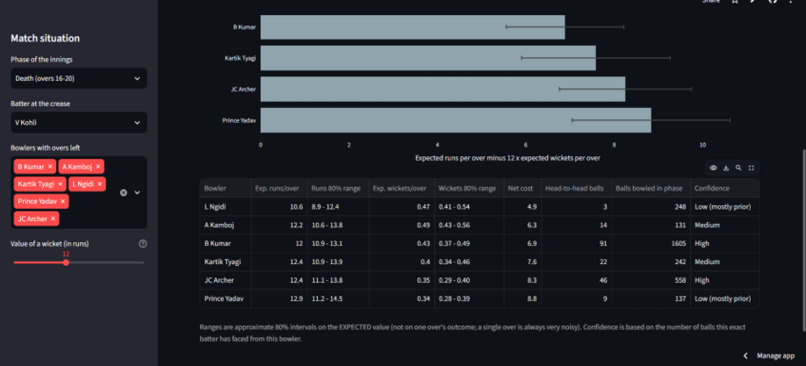This screenshot has width=806, height=366.
Task: Click the JC Archer chart bar
Action: click(x=443, y=89)
